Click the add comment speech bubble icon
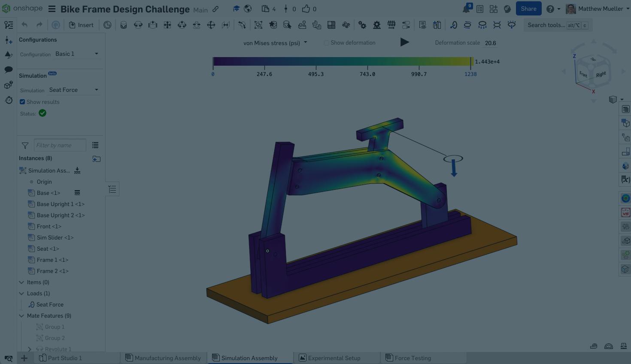Image resolution: width=631 pixels, height=364 pixels. point(8,70)
